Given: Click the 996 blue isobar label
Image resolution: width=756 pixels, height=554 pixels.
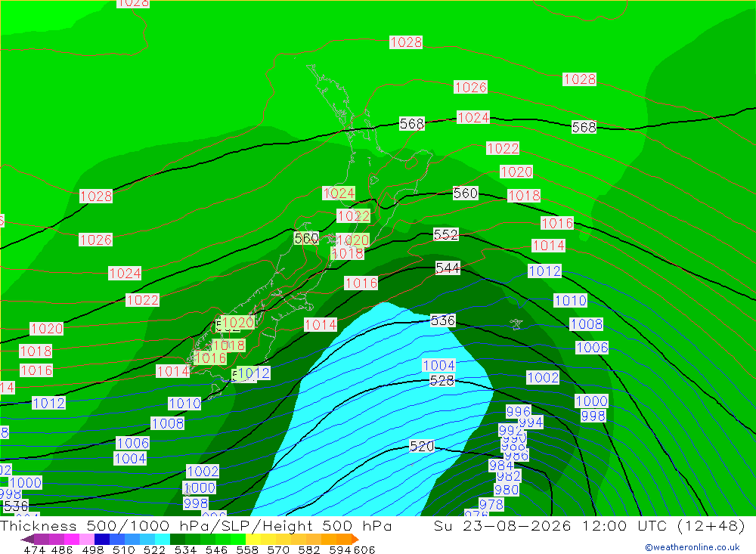Looking at the screenshot, I should click(519, 411).
